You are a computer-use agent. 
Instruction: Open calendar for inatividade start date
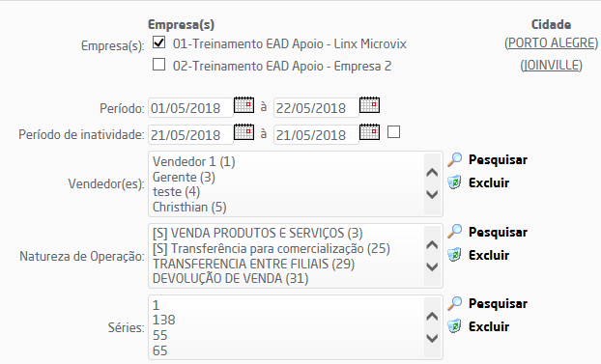point(243,132)
